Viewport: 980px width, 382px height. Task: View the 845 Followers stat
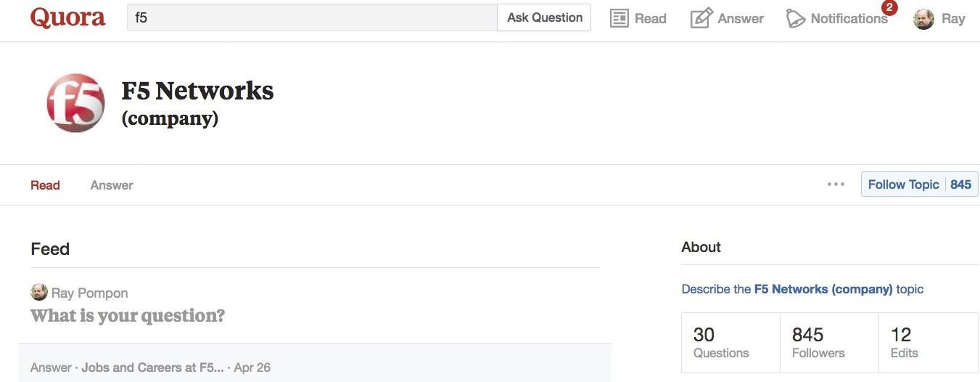tap(828, 343)
